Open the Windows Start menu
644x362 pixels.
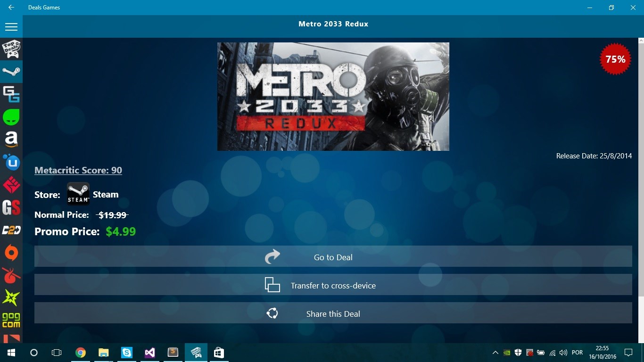point(11,353)
